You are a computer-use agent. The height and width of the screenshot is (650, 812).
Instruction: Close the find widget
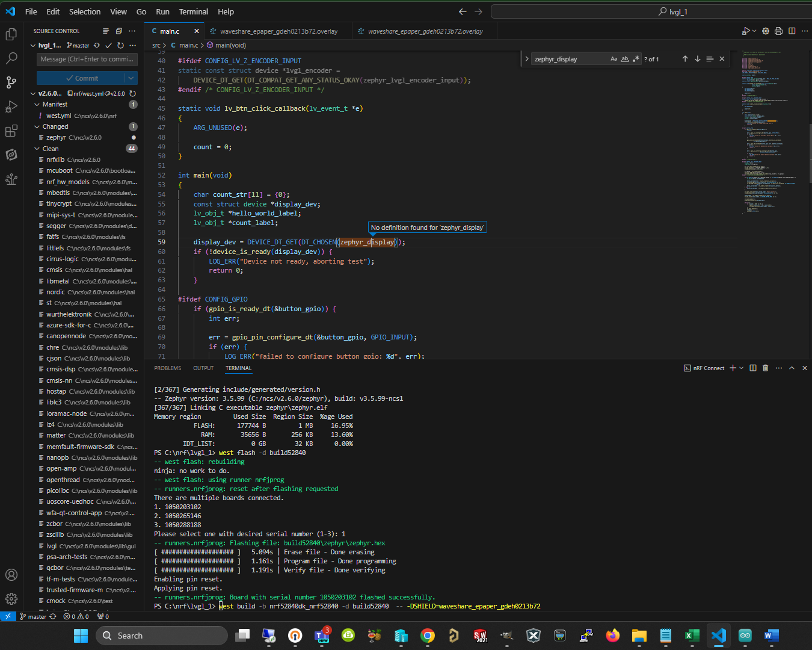(722, 58)
